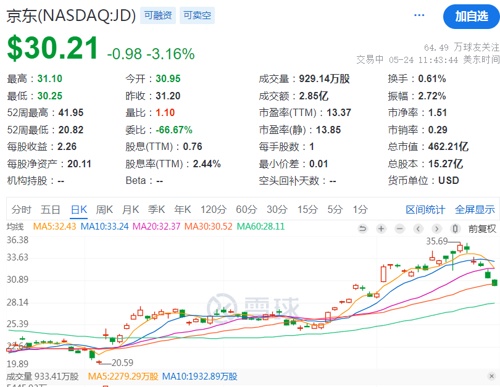
Task: Click the MA5 moving average legend
Action: click(55, 227)
